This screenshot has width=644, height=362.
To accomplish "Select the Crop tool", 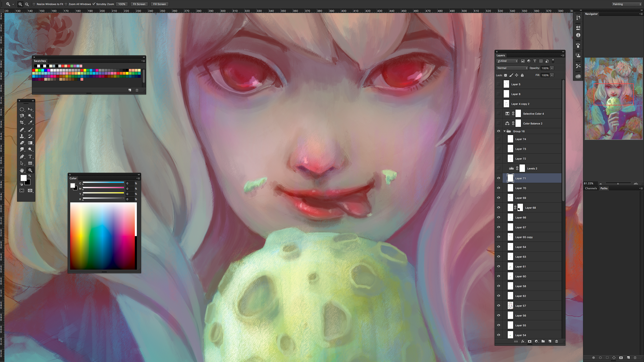I will coord(22,123).
